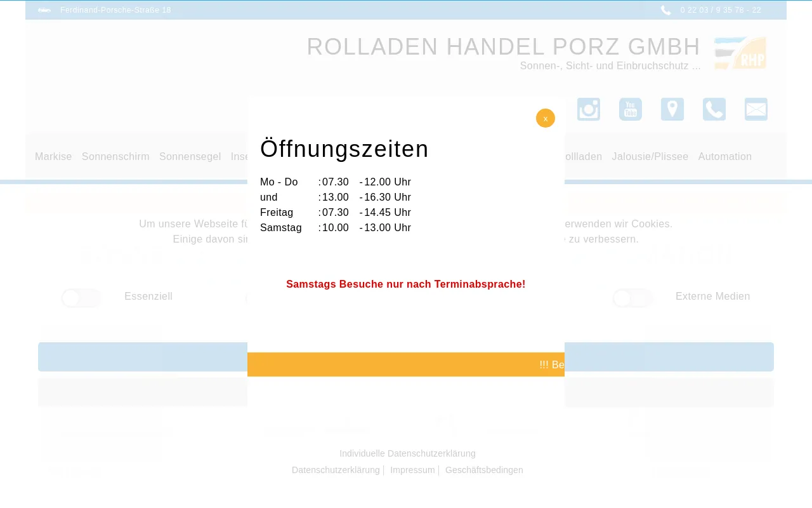Click the telephone icon in header
Image resolution: width=812 pixels, height=508 pixels.
[x=714, y=109]
